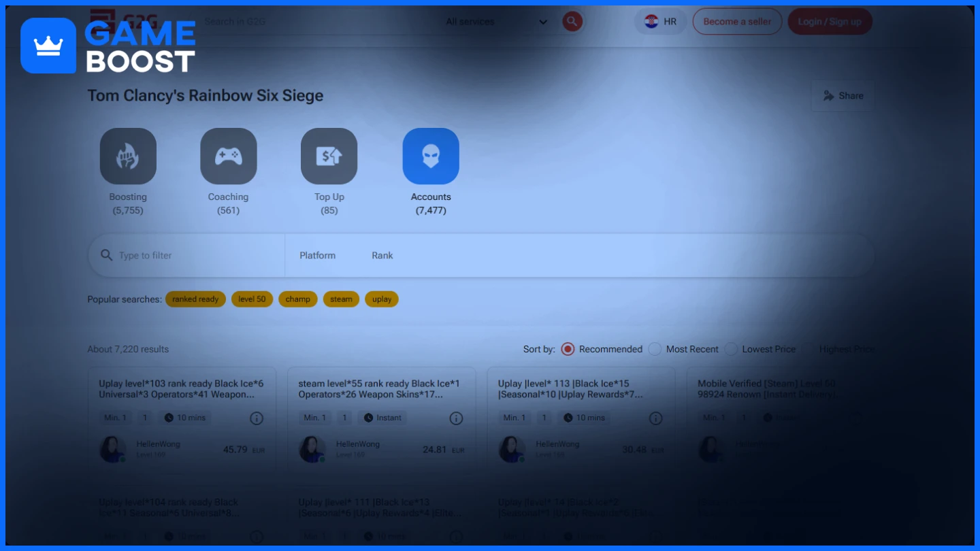Open the Uplay level*103 listing title
The width and height of the screenshot is (980, 551).
(x=181, y=389)
